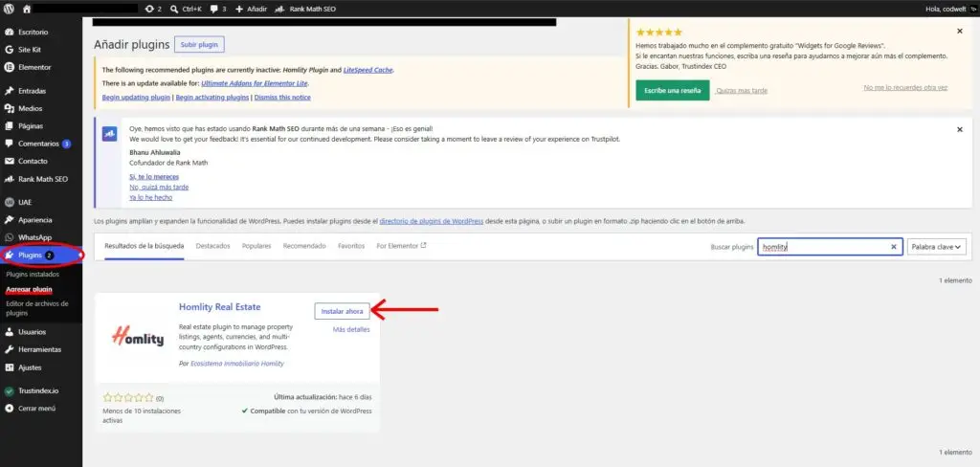
Task: Click the Homlity star rating
Action: click(x=128, y=397)
